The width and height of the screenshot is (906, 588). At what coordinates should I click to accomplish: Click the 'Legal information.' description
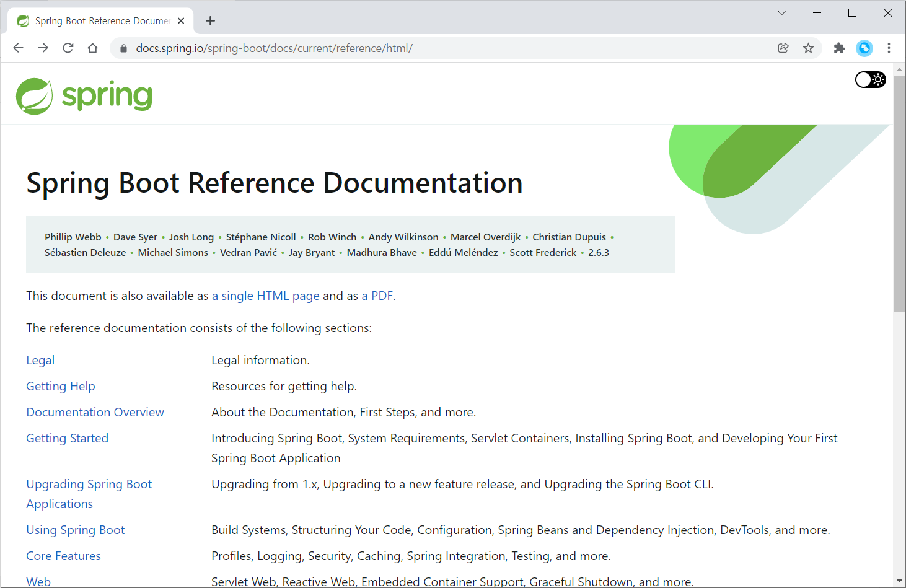click(260, 361)
